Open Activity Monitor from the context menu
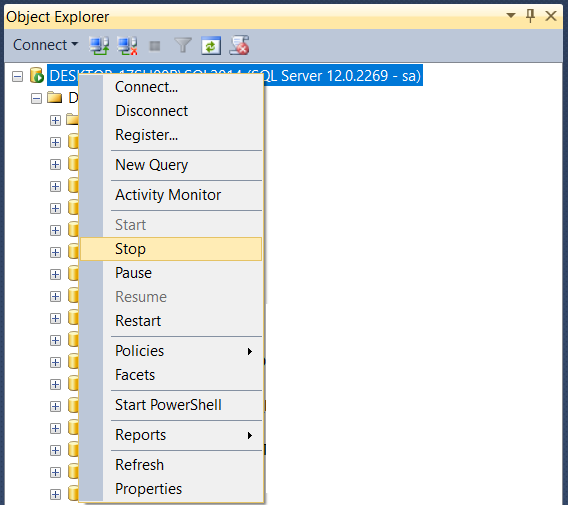 (171, 195)
